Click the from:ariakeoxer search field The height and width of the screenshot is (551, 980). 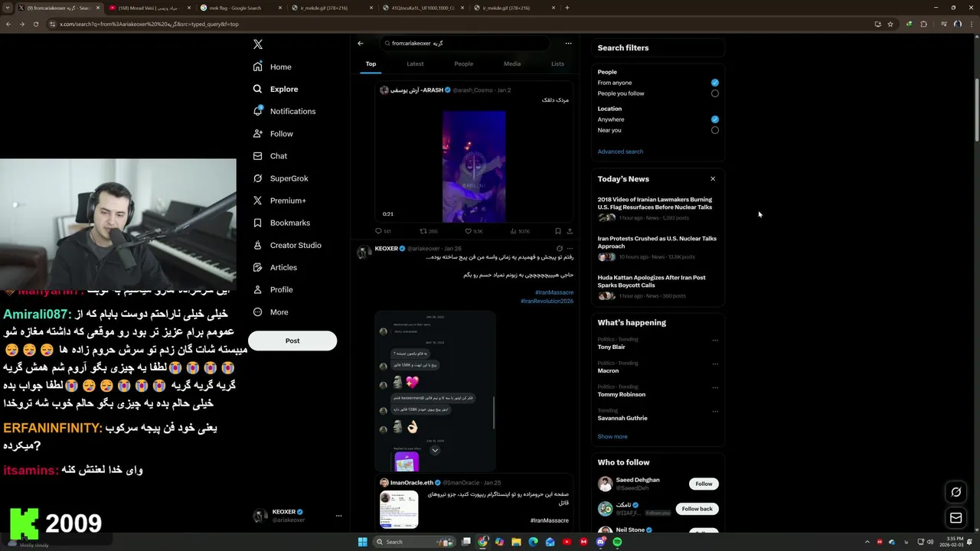click(465, 43)
